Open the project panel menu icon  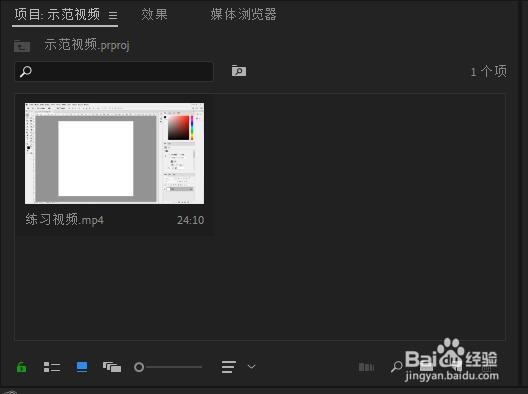(x=113, y=15)
